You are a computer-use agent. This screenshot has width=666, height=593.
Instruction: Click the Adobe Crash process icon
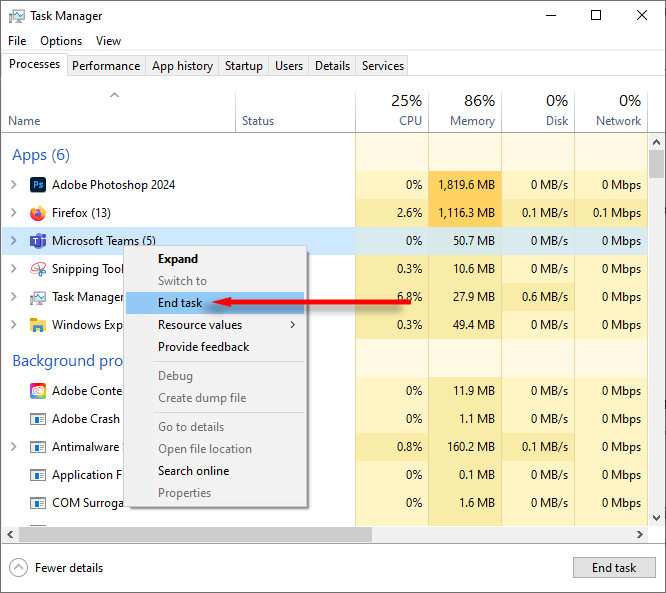click(38, 419)
